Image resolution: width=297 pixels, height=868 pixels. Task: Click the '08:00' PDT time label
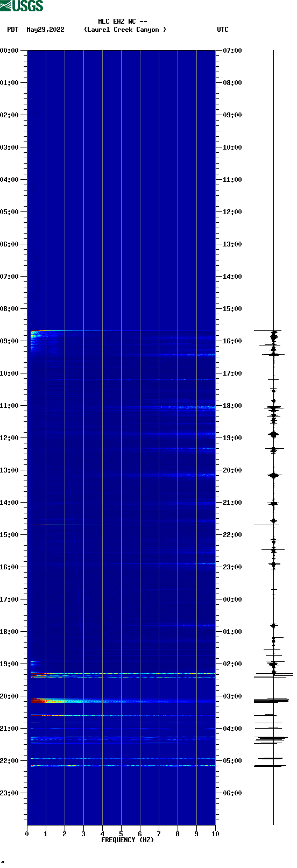pyautogui.click(x=10, y=309)
